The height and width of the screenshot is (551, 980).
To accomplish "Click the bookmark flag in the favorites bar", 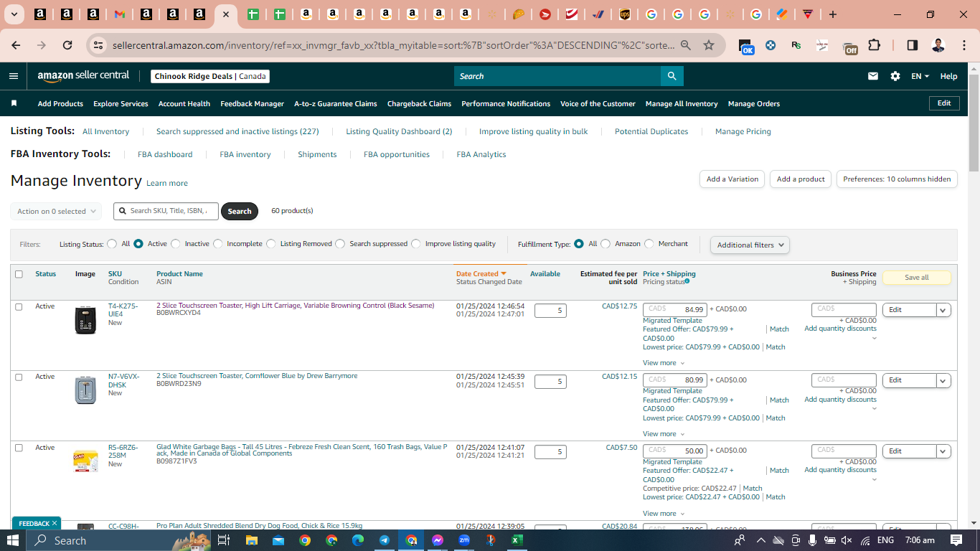I will click(14, 103).
